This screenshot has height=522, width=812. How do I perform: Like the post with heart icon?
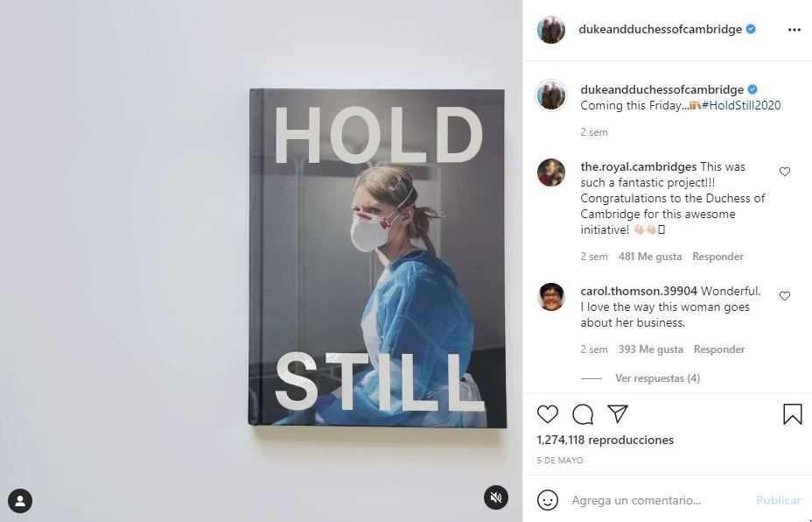(x=548, y=414)
